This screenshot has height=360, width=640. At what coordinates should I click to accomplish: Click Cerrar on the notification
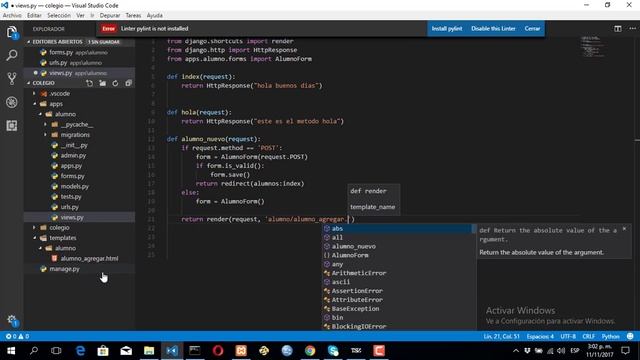coord(532,29)
